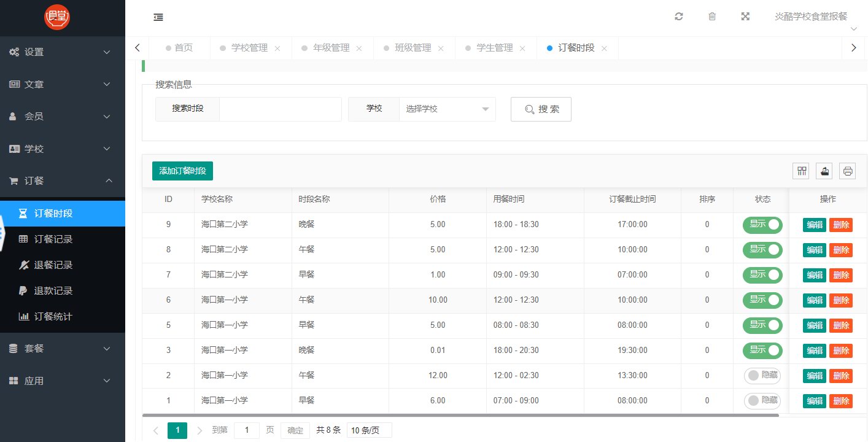Viewport: 868px width, 442px height.
Task: Click the pagination 确定 button
Action: point(295,430)
